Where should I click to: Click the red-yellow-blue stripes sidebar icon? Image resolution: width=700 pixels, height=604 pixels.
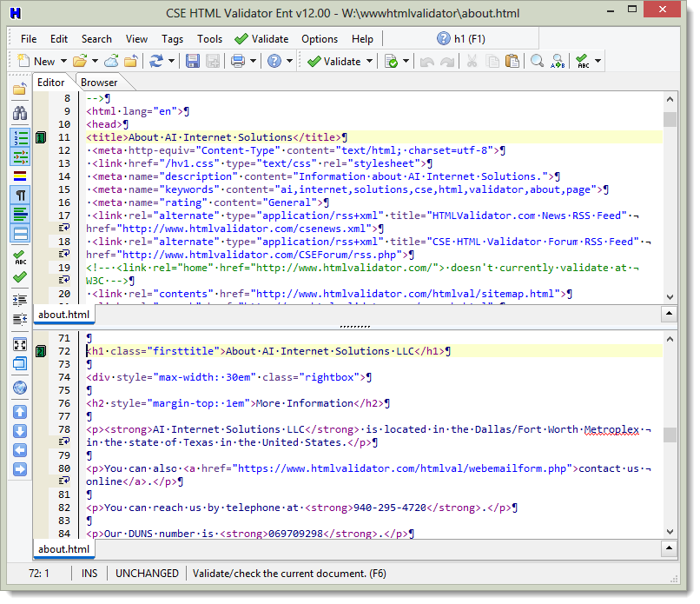click(x=20, y=176)
